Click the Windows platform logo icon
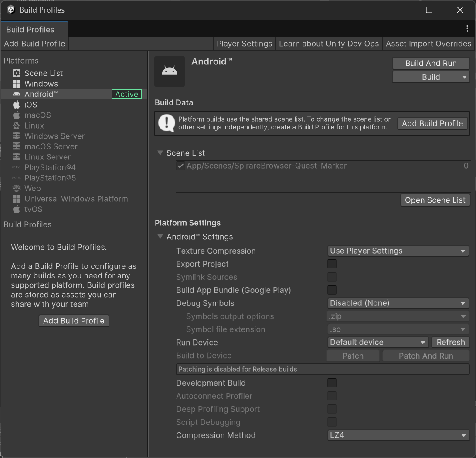476x458 pixels. [17, 84]
